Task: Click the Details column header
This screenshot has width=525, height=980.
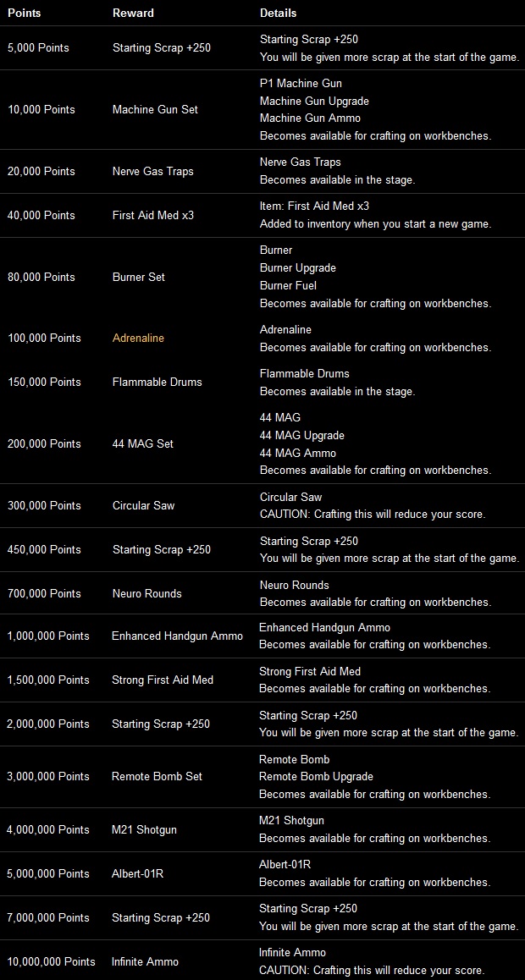Action: (278, 14)
